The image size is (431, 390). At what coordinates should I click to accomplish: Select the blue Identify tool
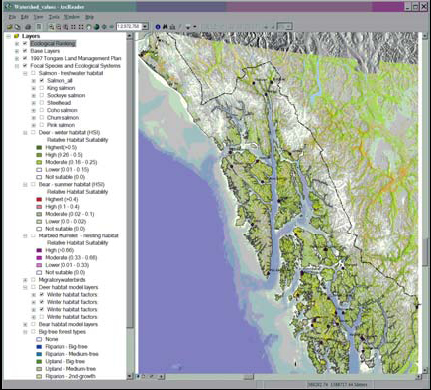158,27
